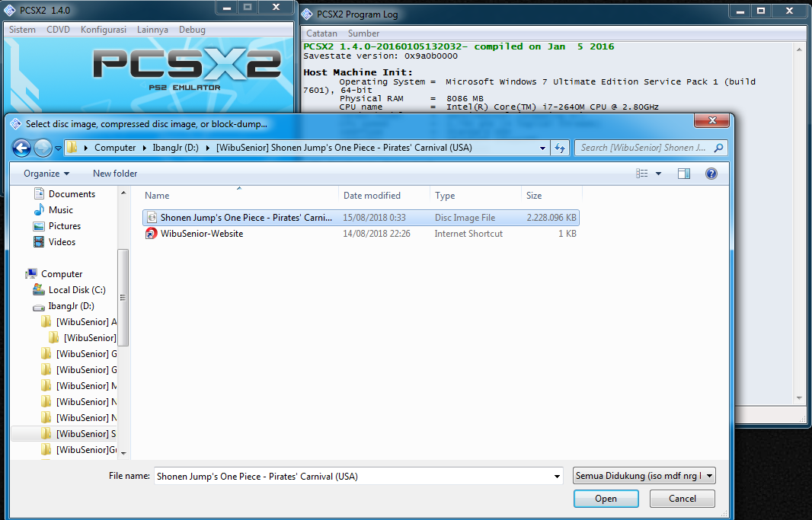The height and width of the screenshot is (520, 812).
Task: Open the Organize dropdown menu
Action: pyautogui.click(x=44, y=173)
